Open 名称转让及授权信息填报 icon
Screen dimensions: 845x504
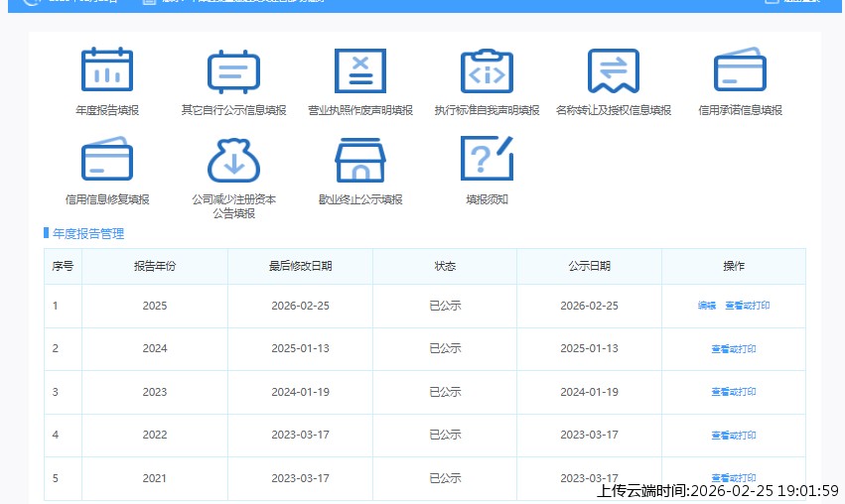(x=613, y=70)
